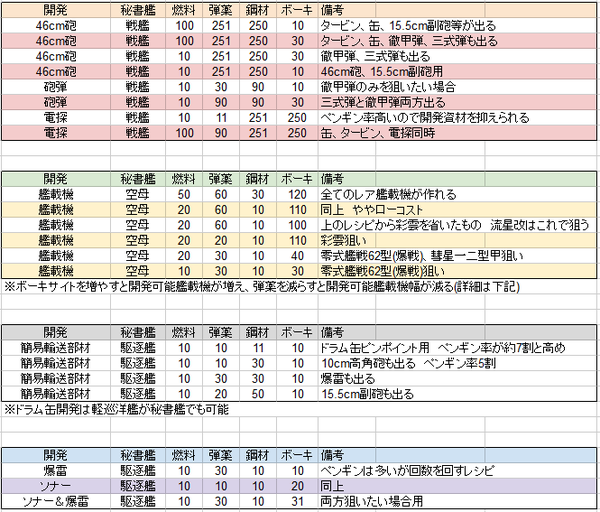This screenshot has height=512, width=600.
Task: Select the 'ボーキ' header in the blue table
Action: (297, 455)
